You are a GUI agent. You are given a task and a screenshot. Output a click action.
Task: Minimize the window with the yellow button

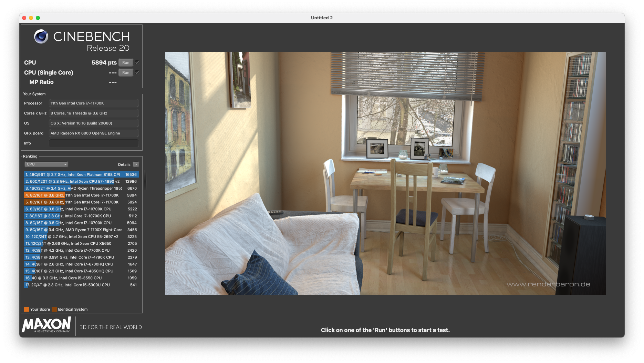[x=31, y=18]
